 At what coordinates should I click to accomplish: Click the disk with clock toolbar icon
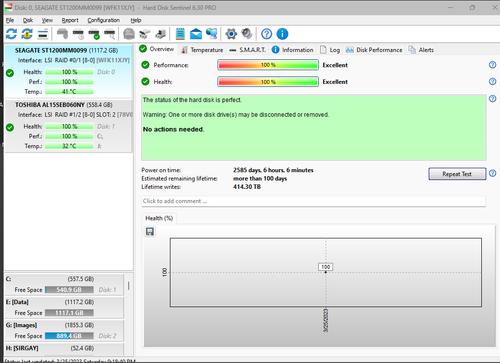pyautogui.click(x=78, y=34)
